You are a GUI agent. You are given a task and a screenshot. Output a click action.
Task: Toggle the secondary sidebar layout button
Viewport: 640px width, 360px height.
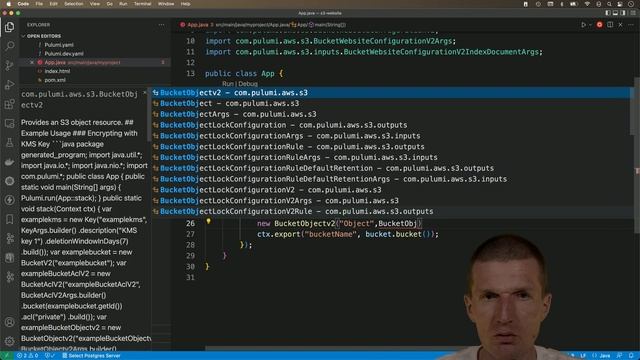623,13
